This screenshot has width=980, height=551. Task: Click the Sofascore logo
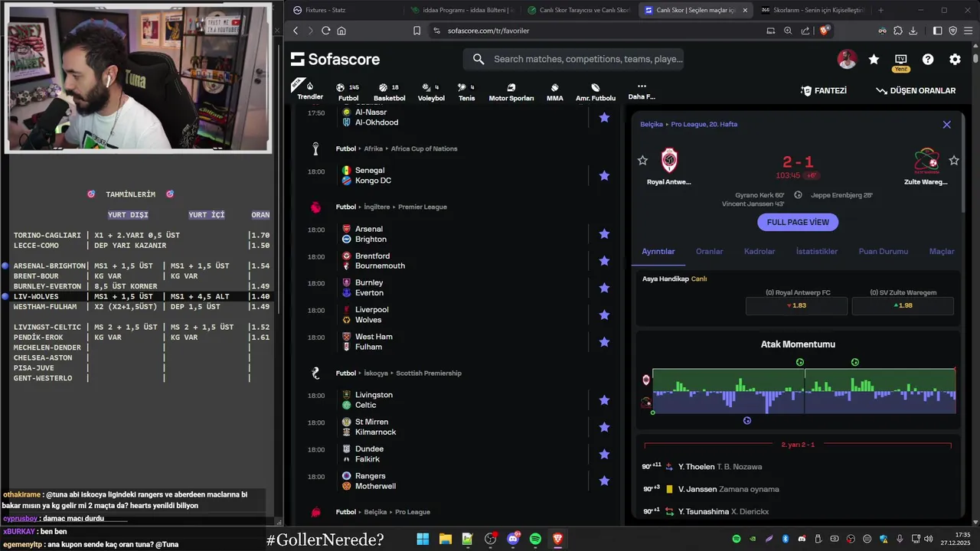pyautogui.click(x=335, y=59)
